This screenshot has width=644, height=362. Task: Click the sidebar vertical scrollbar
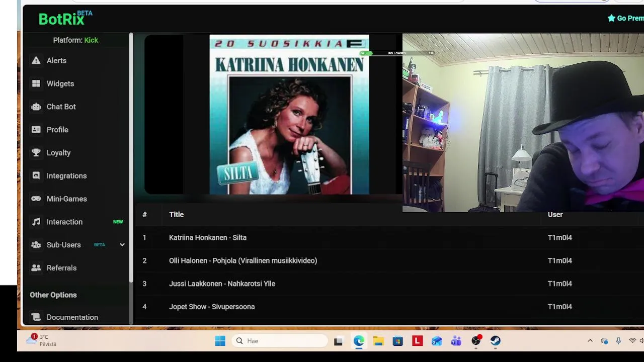click(131, 157)
